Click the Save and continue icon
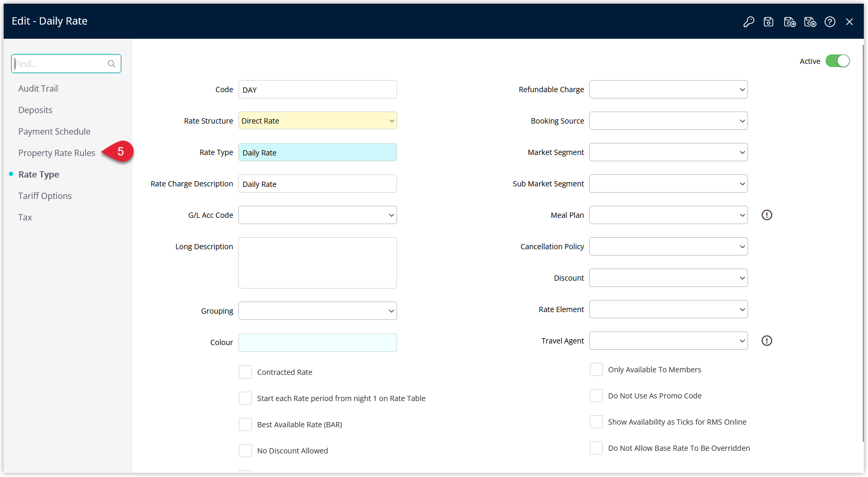 click(x=789, y=21)
